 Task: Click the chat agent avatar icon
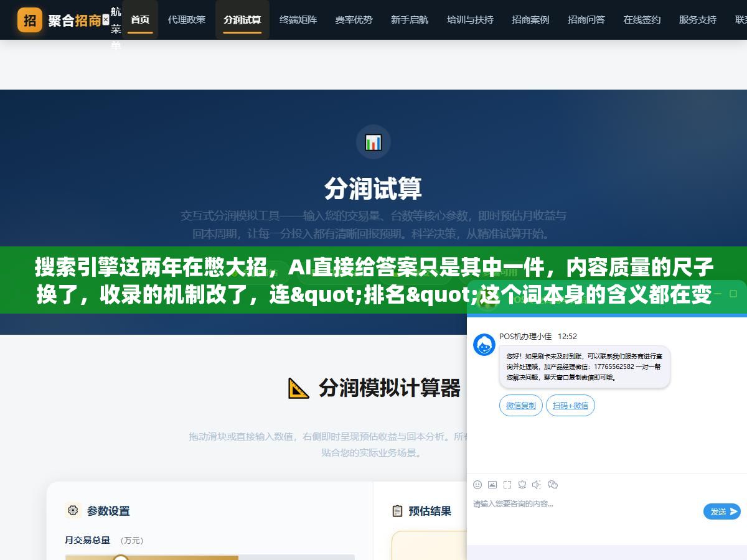(x=484, y=345)
